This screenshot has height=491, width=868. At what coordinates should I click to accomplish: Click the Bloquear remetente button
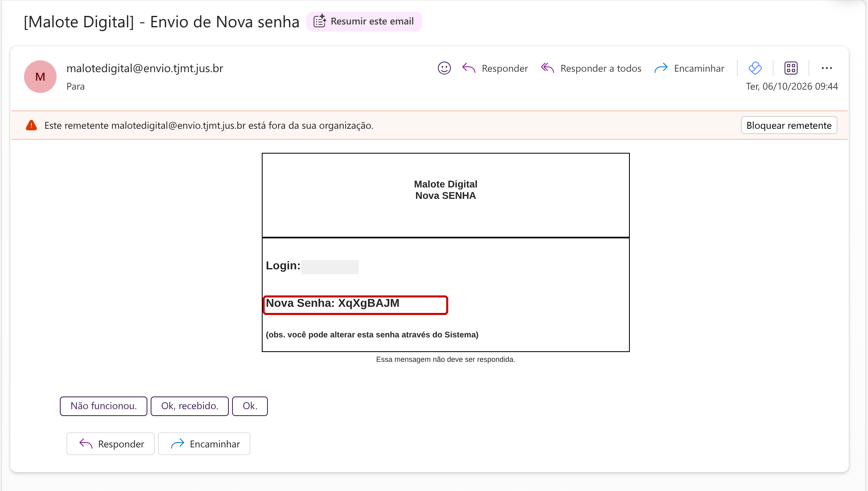(789, 125)
